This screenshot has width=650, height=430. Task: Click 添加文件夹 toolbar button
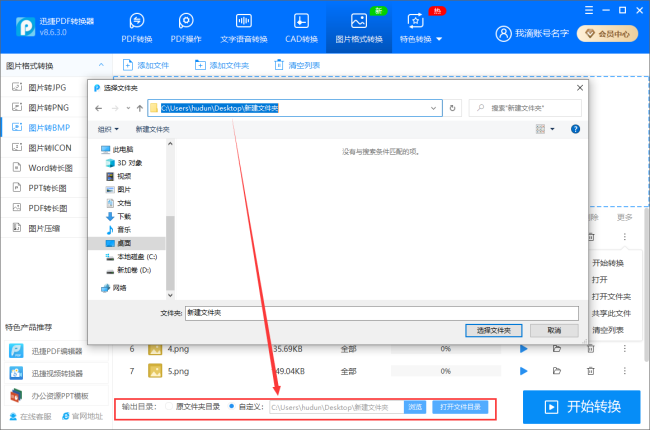point(222,65)
